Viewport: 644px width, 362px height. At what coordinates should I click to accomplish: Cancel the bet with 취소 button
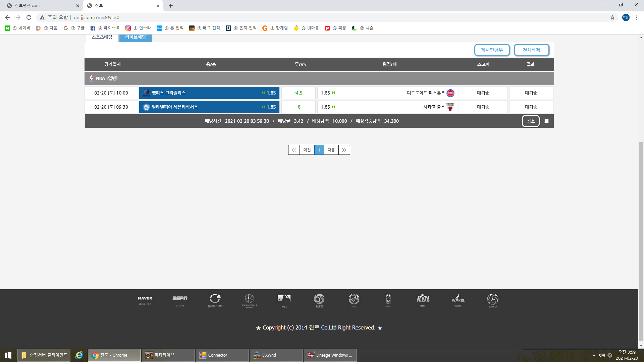pyautogui.click(x=530, y=121)
